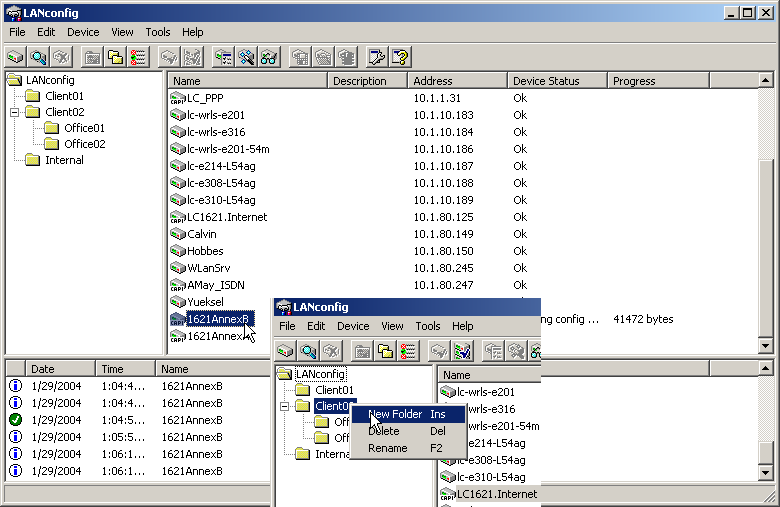Click the Device Status column header
The height and width of the screenshot is (507, 780).
coord(555,81)
